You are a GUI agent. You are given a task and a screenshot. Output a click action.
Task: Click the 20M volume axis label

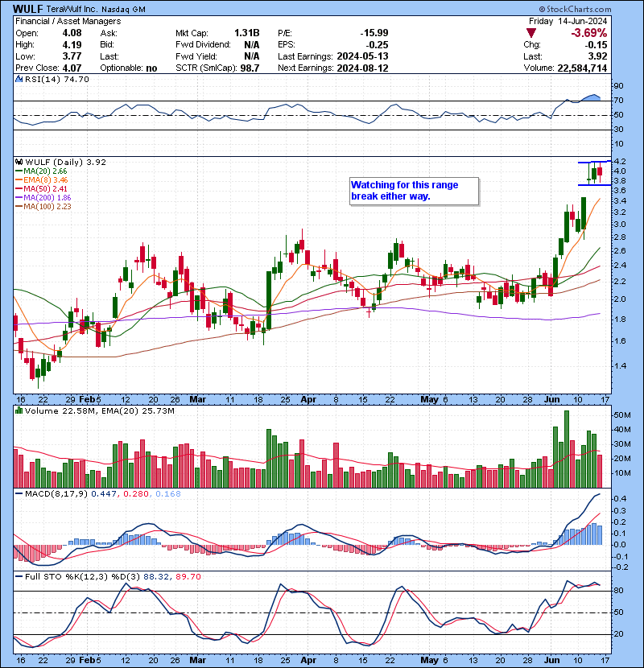[621, 459]
